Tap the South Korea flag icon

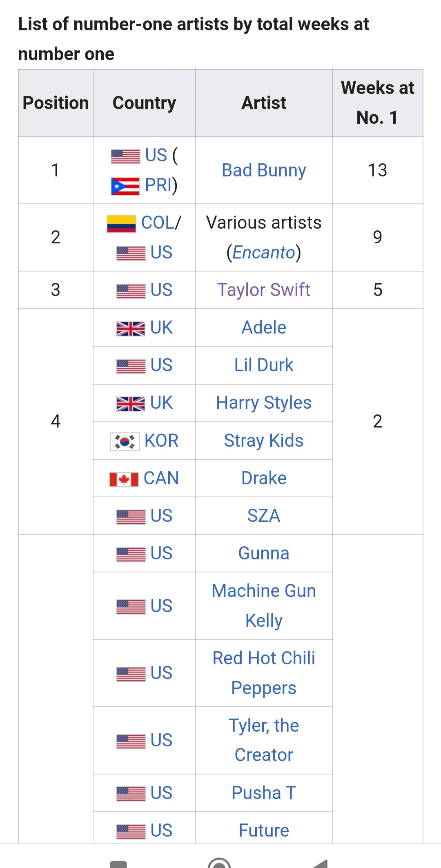(125, 441)
